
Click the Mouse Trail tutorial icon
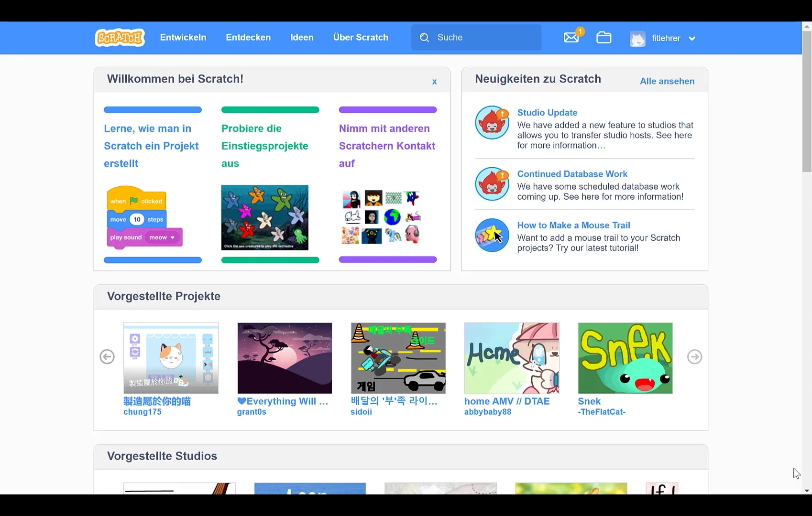point(492,235)
